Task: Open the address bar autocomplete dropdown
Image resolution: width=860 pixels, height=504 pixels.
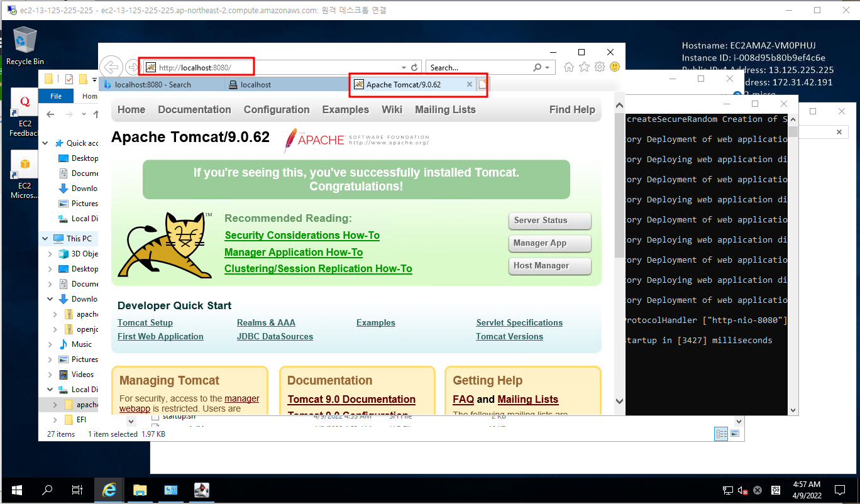Action: 404,67
